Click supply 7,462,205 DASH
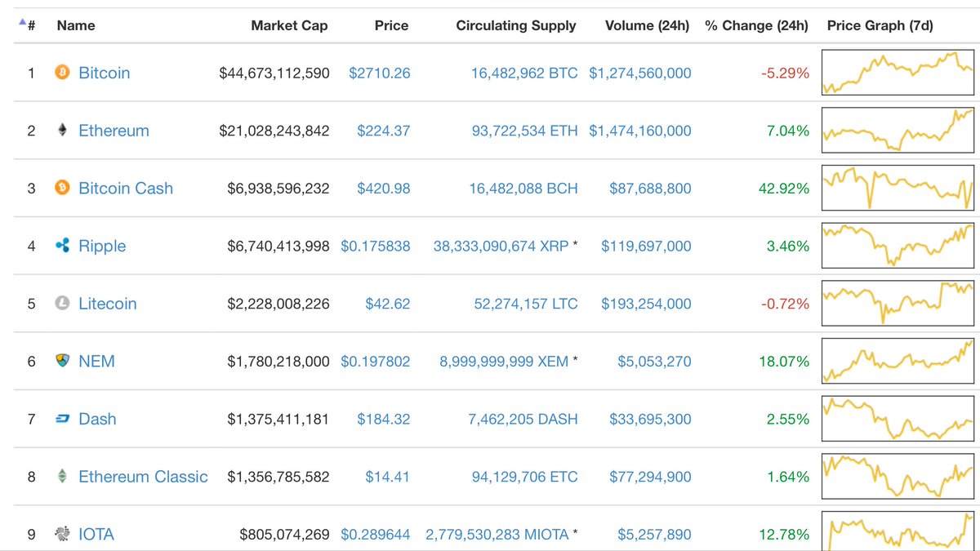 (x=523, y=419)
